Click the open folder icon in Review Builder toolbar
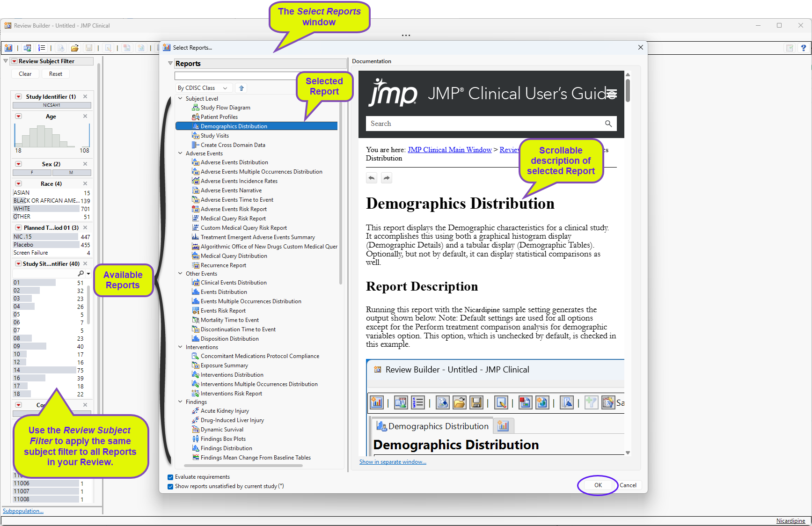 74,48
